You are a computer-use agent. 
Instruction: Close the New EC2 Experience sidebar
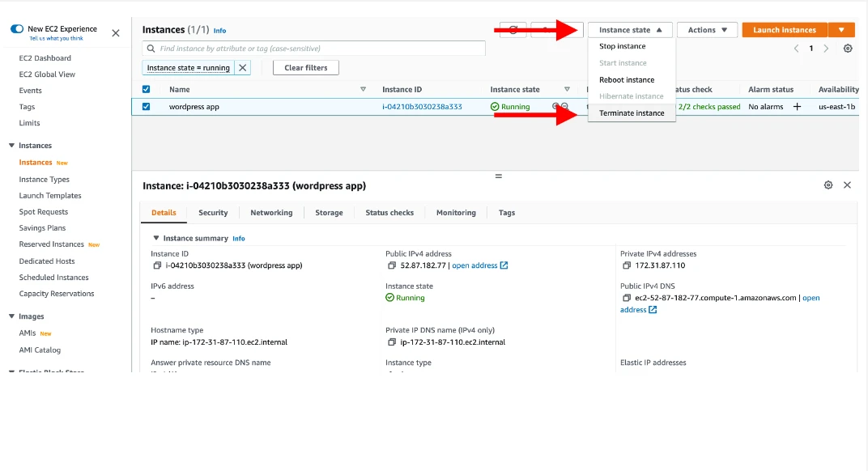pyautogui.click(x=116, y=33)
